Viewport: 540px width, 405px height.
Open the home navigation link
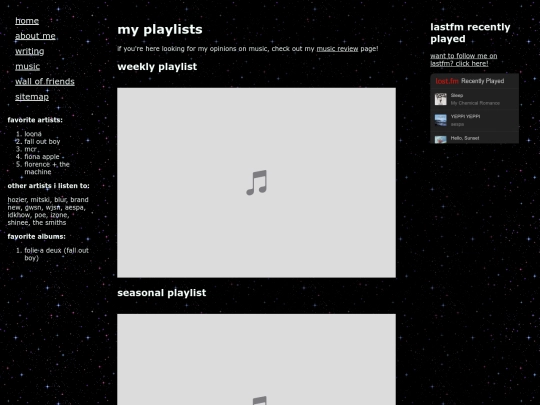27,21
